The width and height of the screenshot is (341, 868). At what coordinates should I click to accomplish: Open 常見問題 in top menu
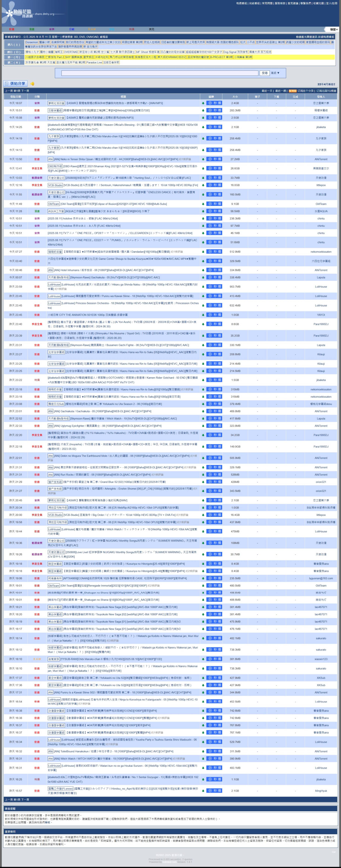click(x=267, y=3)
